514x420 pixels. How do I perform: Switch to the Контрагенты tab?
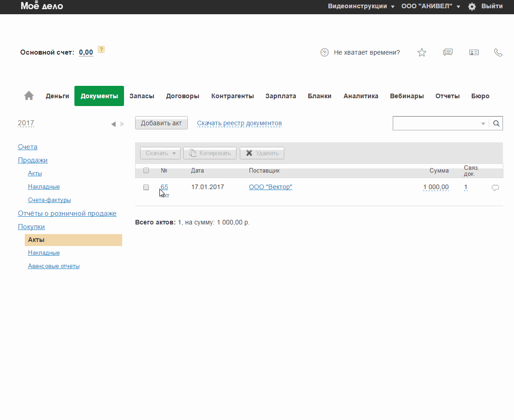[232, 96]
